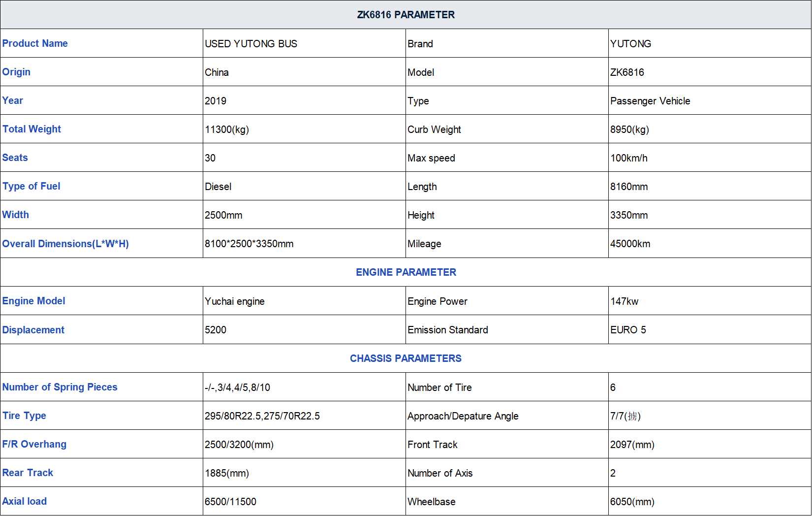
Task: Select the 'Wheelbase' label
Action: pyautogui.click(x=432, y=502)
